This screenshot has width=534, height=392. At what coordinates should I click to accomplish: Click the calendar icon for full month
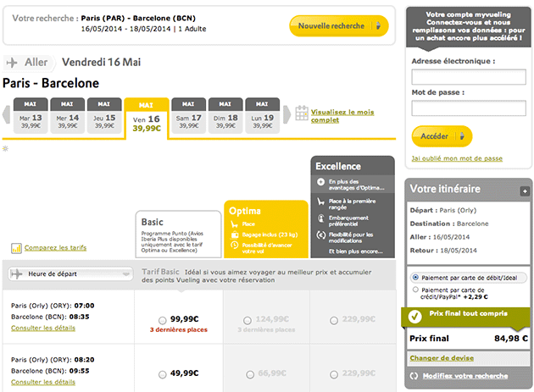coord(302,113)
